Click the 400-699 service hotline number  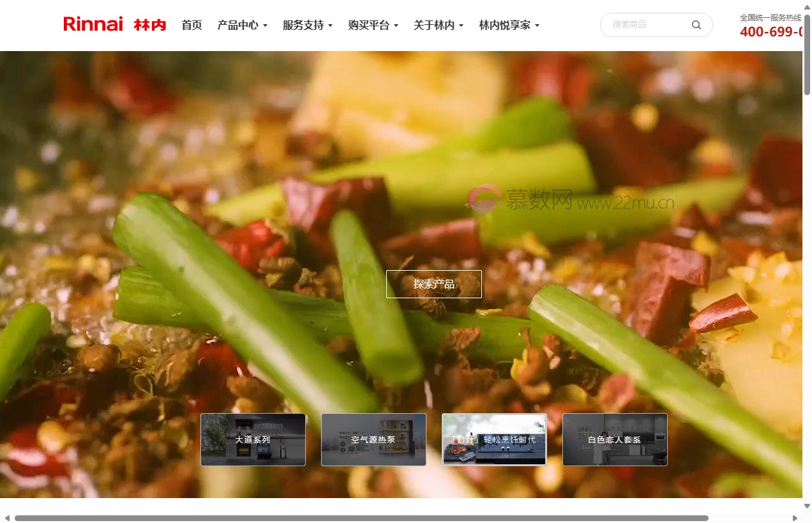[771, 32]
